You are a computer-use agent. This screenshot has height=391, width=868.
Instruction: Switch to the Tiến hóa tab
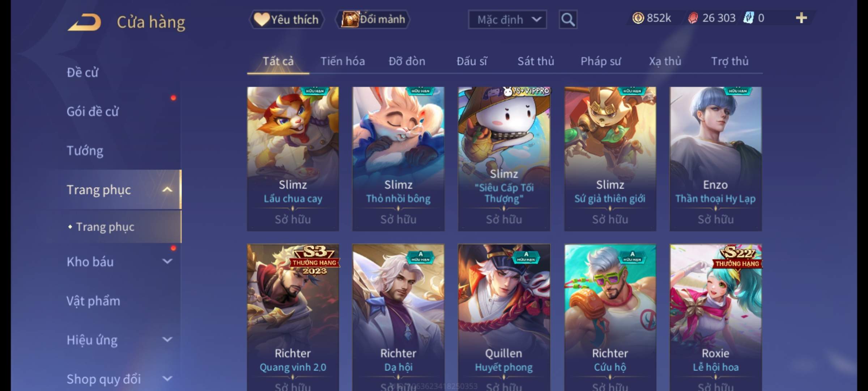point(342,61)
